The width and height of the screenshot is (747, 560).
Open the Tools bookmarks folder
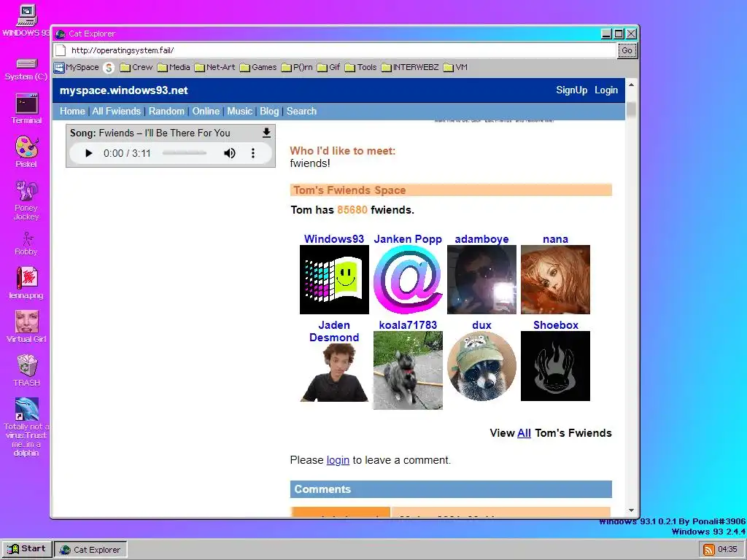click(360, 68)
